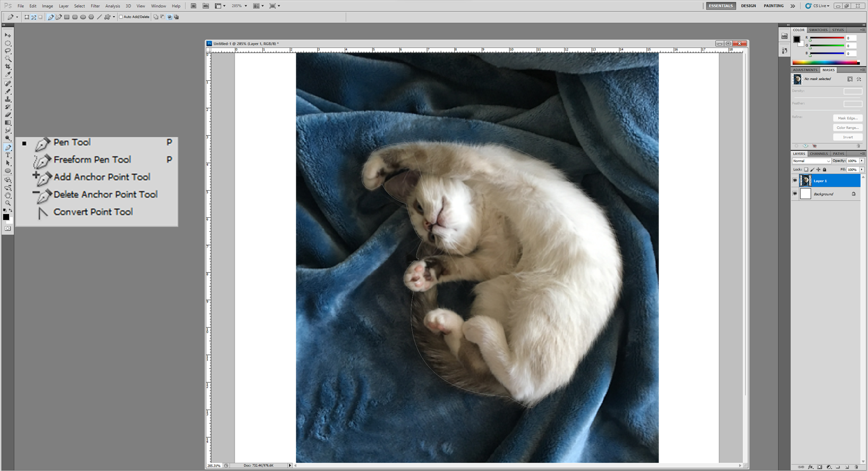Select the Eraser tool
Screen dimensions: 868x471
[x=8, y=115]
